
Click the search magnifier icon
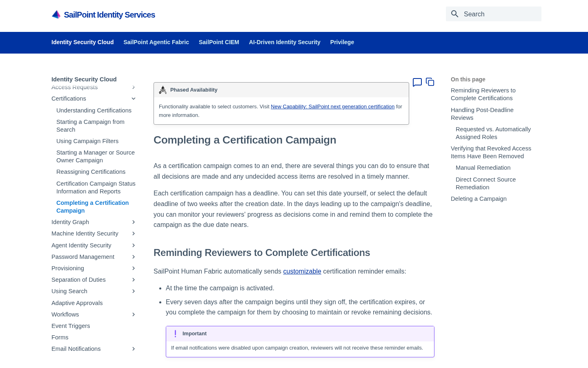[x=455, y=14]
